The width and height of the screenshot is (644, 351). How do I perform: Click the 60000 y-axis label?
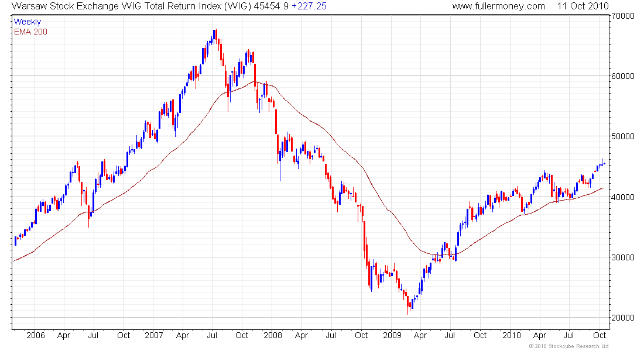623,76
